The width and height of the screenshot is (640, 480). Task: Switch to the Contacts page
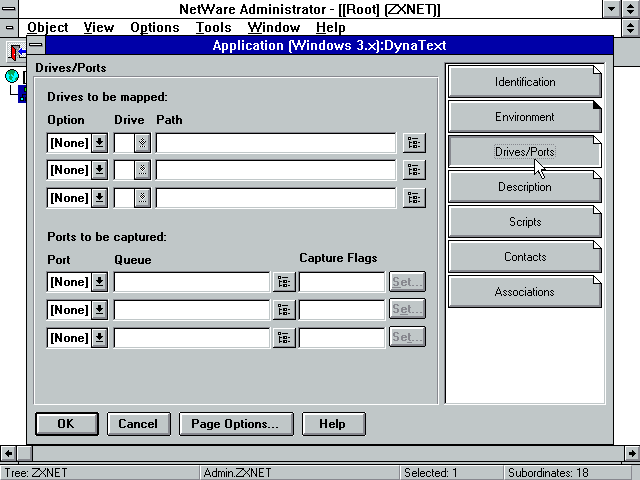pos(524,257)
